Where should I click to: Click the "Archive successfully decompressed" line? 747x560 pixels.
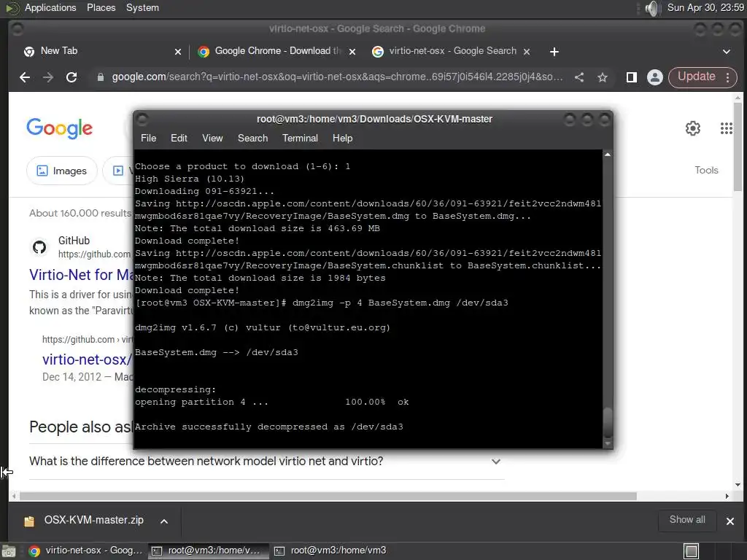coord(268,427)
